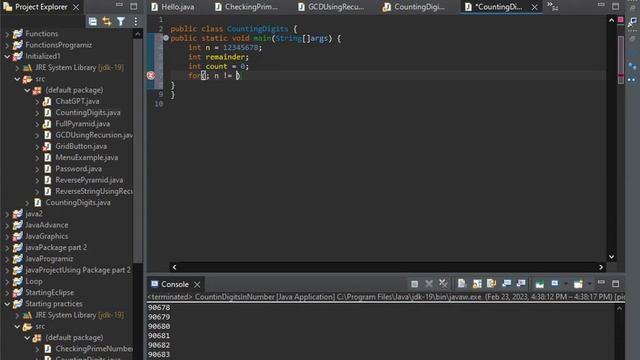The height and width of the screenshot is (360, 640).
Task: Expand the Functions project
Action: click(x=7, y=34)
